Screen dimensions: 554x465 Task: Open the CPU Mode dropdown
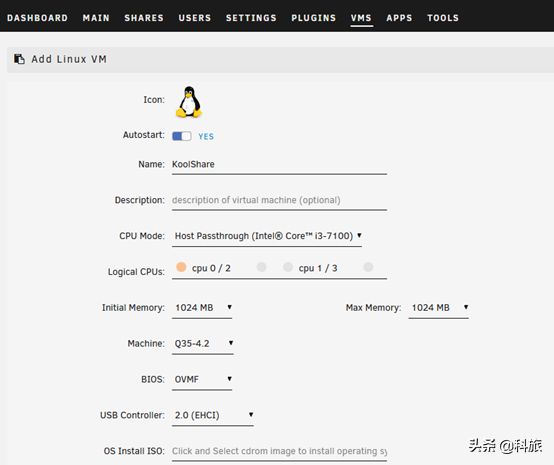coord(267,236)
